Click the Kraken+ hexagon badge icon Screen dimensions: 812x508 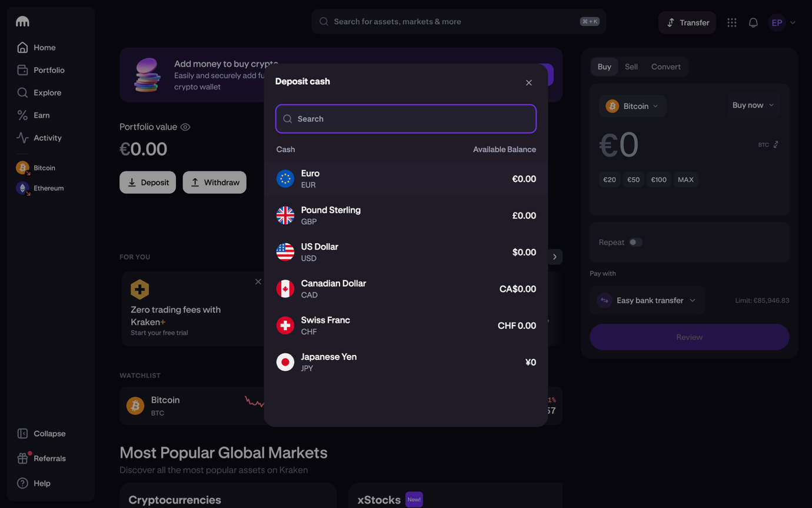coord(140,290)
